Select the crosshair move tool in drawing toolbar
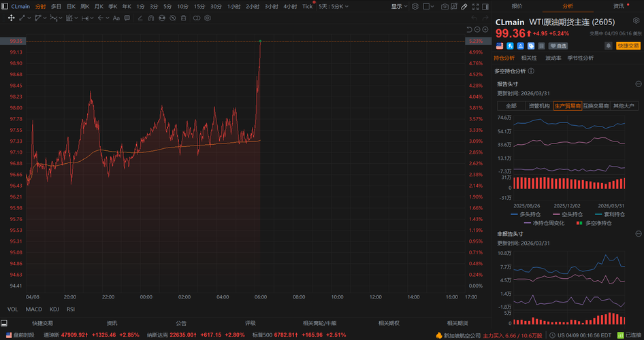 12,18
